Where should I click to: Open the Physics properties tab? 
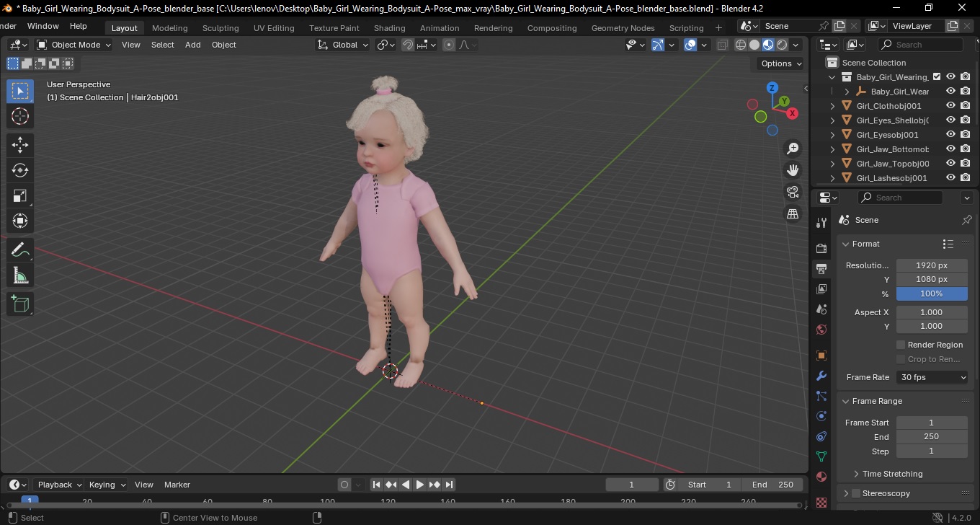click(x=821, y=416)
